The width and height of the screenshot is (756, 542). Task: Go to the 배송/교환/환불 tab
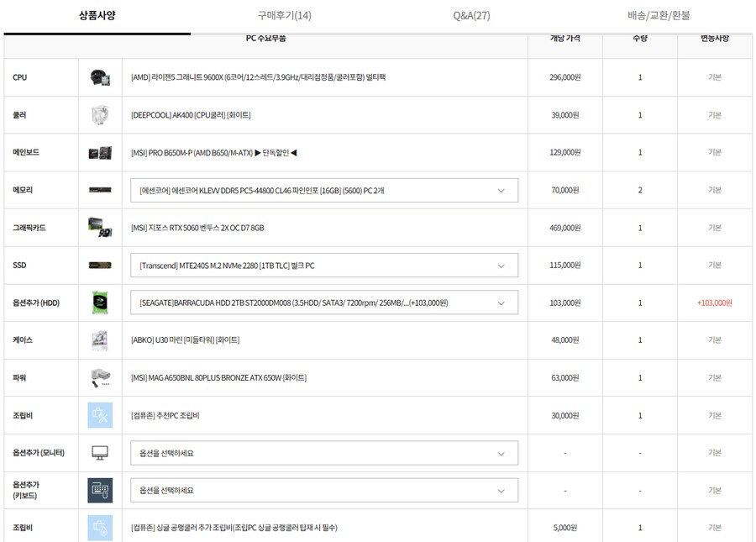[659, 16]
